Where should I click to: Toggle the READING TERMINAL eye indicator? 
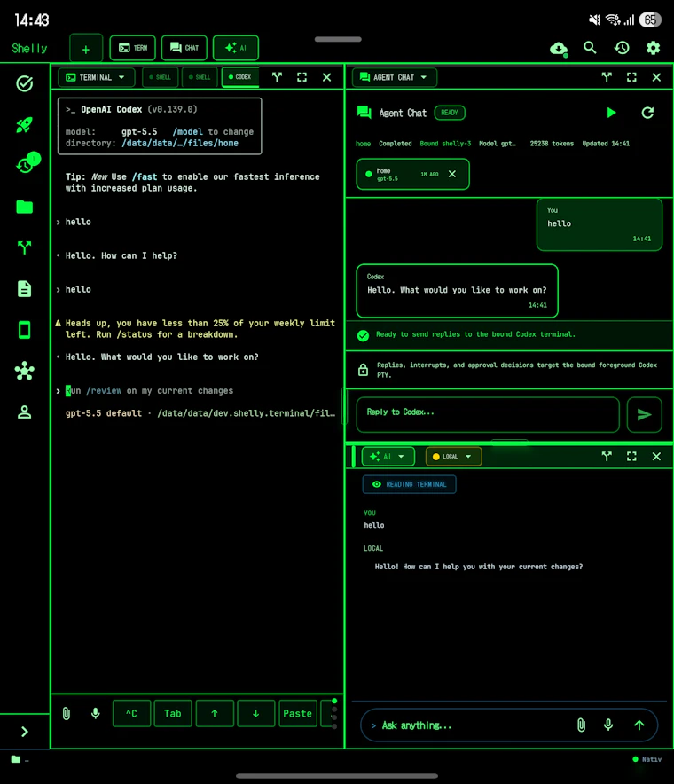click(x=409, y=484)
